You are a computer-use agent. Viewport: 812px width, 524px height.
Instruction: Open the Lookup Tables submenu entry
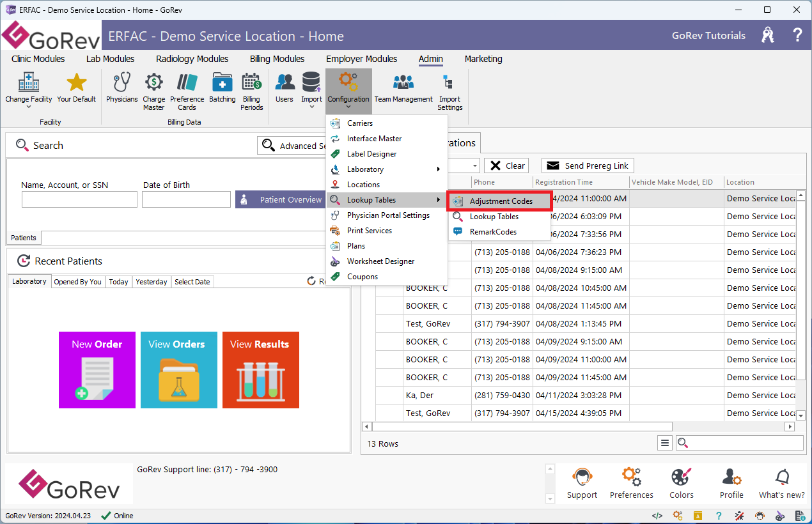[386, 200]
